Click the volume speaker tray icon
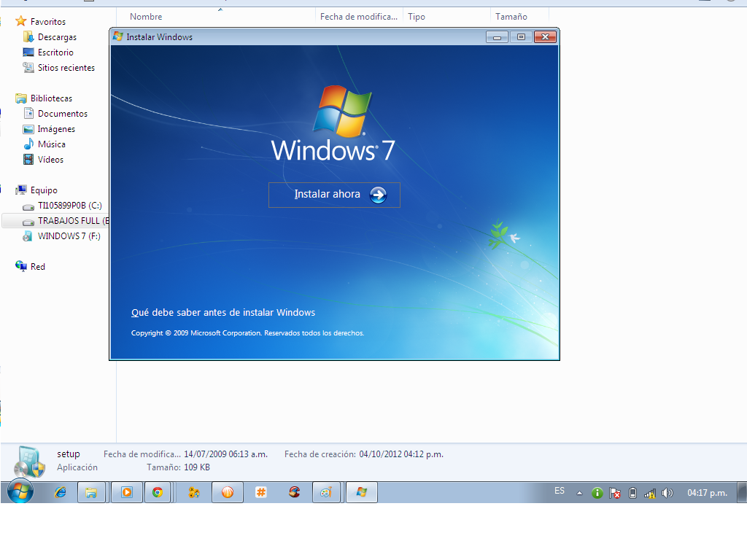747x560 pixels. (667, 493)
